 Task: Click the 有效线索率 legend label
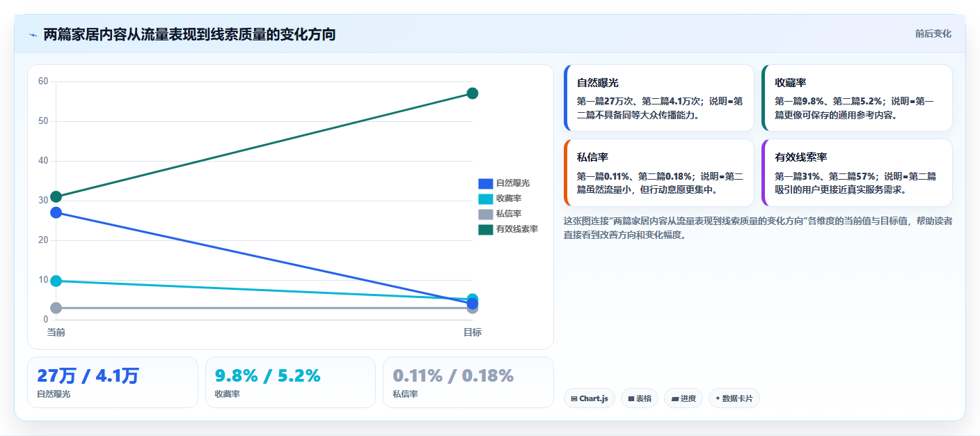point(517,229)
